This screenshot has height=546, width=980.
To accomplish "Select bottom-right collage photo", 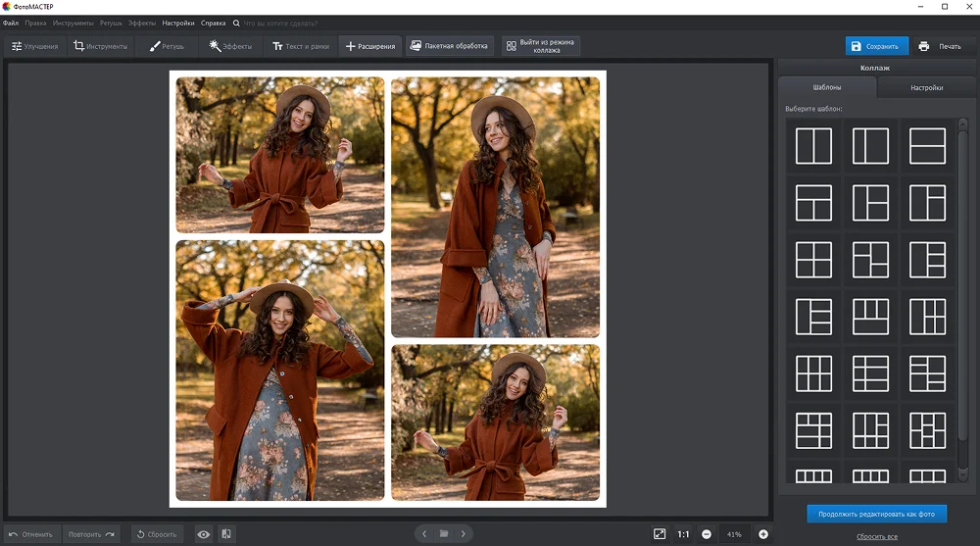I will (495, 422).
